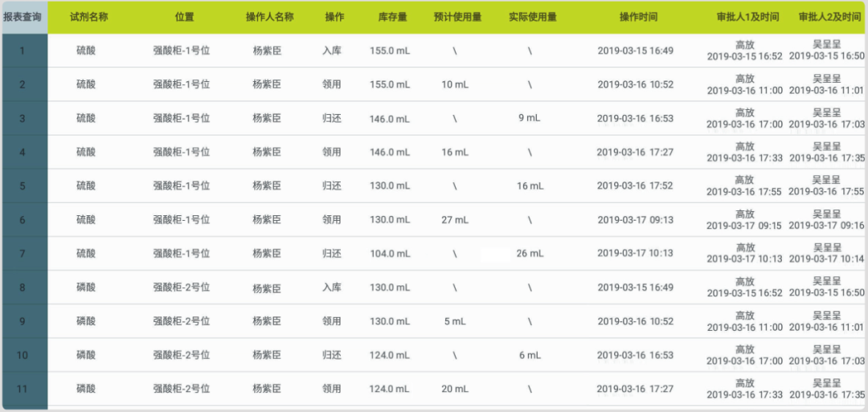868x412 pixels.
Task: Click 16 mL expected usage in row 4
Action: click(455, 152)
